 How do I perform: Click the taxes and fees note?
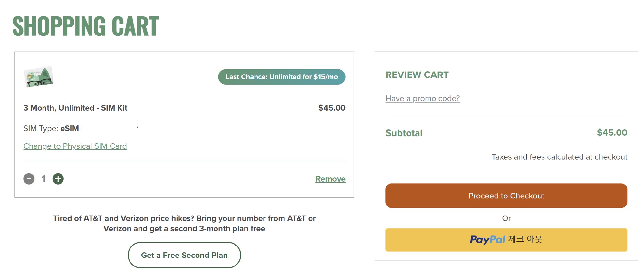pyautogui.click(x=559, y=157)
